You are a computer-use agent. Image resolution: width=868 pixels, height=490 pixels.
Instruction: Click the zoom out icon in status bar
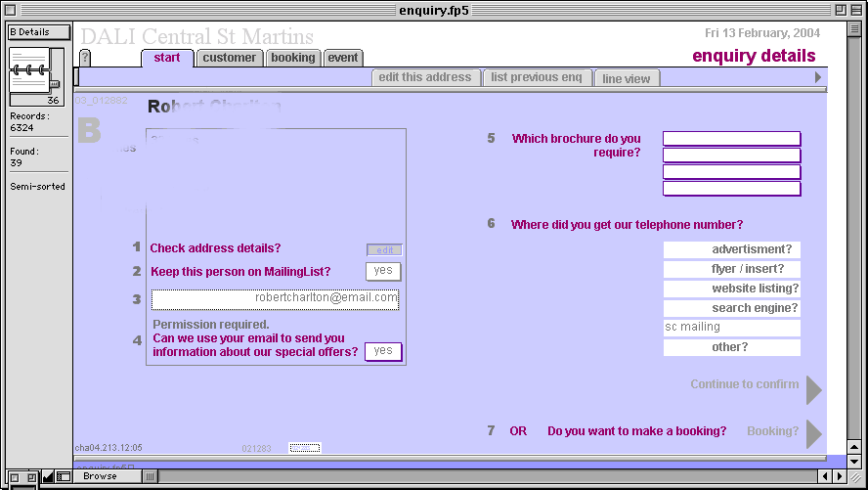15,476
